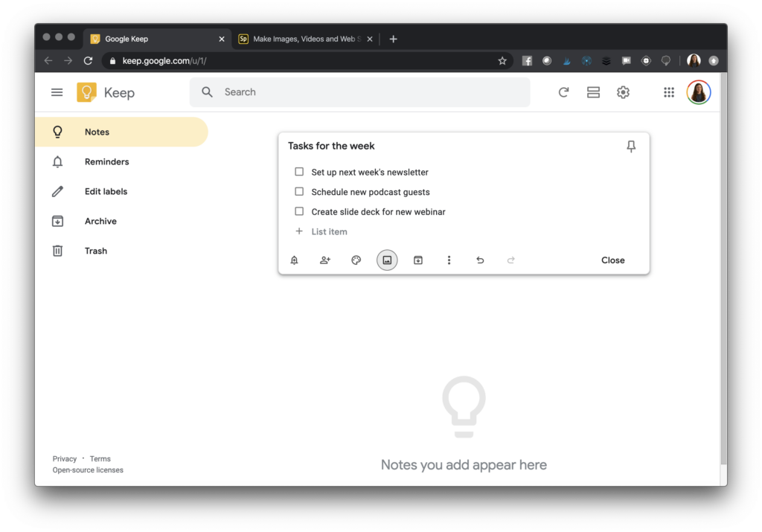Add an image to the note
The image size is (762, 532).
(387, 260)
